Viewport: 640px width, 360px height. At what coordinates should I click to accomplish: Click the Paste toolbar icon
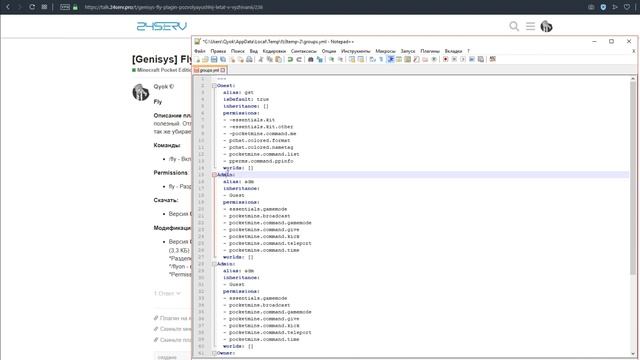tap(278, 60)
